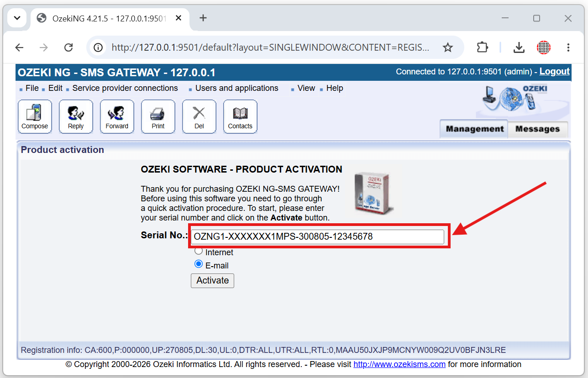Open the Contacts toolbar icon
The width and height of the screenshot is (588, 378).
(x=240, y=117)
